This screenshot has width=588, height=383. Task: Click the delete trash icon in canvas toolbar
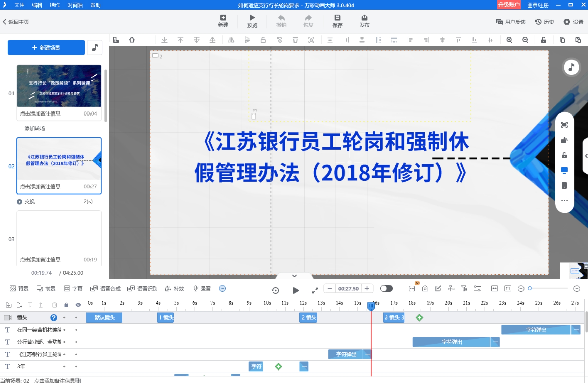[x=295, y=40]
